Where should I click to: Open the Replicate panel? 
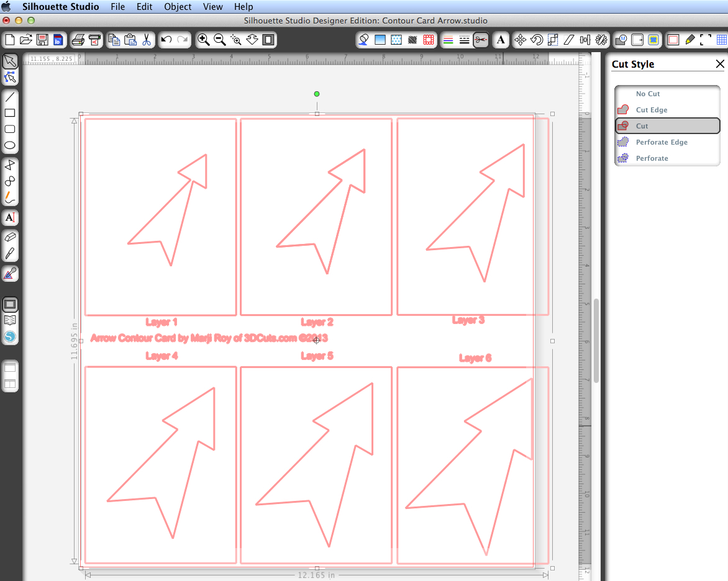click(601, 40)
